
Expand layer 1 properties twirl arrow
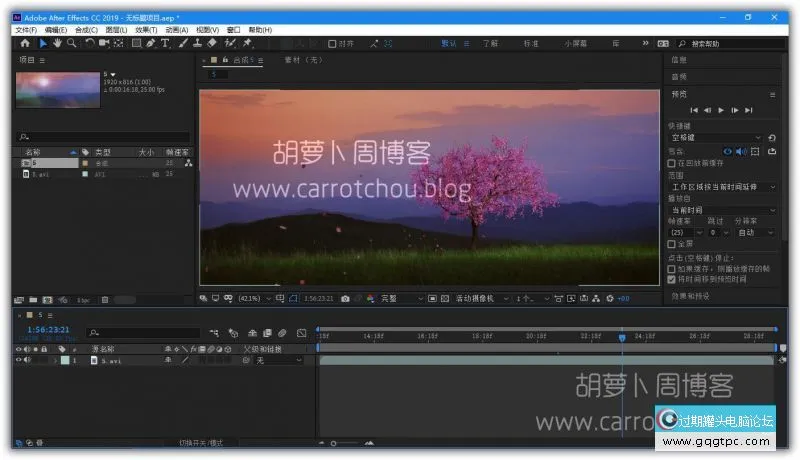[55, 361]
